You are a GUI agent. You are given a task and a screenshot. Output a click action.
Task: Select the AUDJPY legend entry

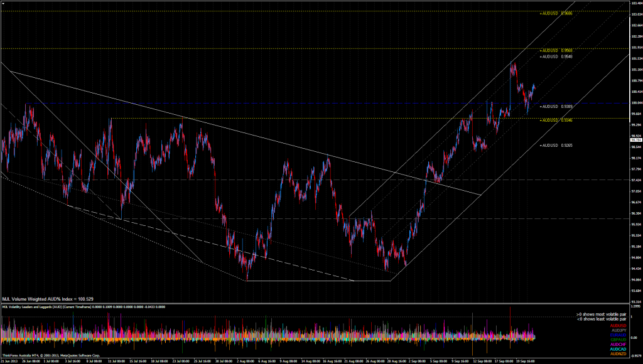click(x=619, y=330)
